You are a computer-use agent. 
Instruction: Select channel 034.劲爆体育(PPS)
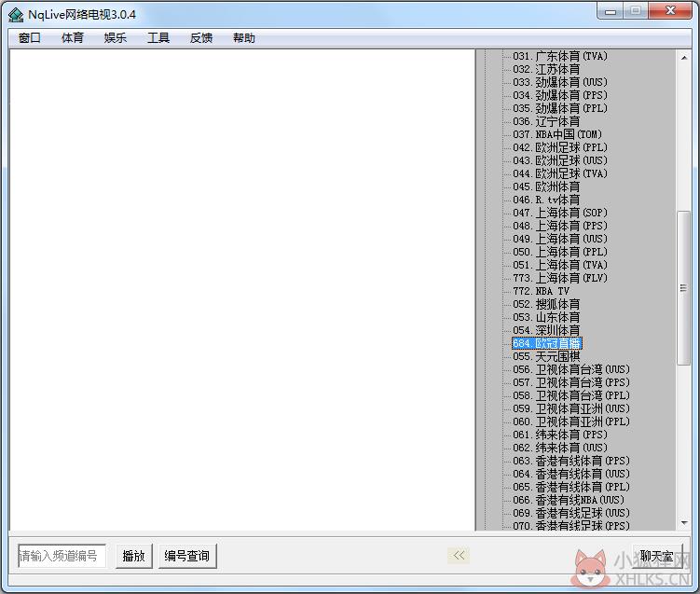(560, 95)
